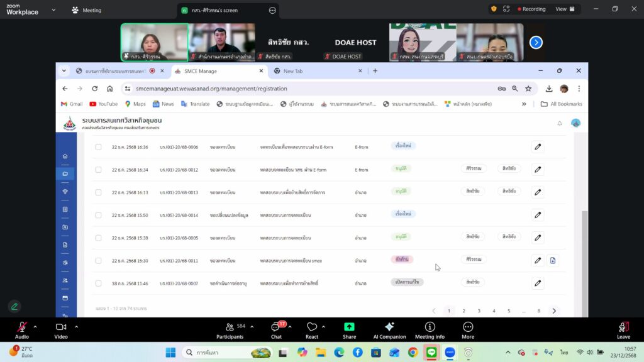The height and width of the screenshot is (362, 644).
Task: Show next participant videos with arrow
Action: [x=536, y=42]
